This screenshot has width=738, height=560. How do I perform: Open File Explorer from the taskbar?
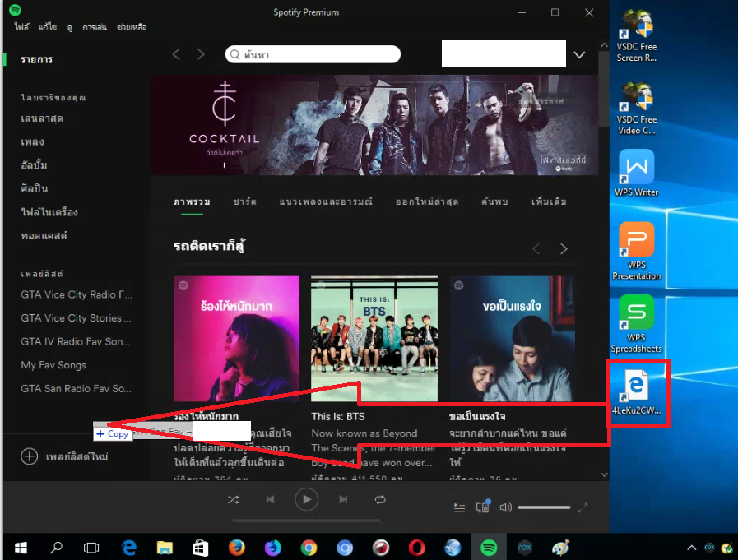(165, 548)
